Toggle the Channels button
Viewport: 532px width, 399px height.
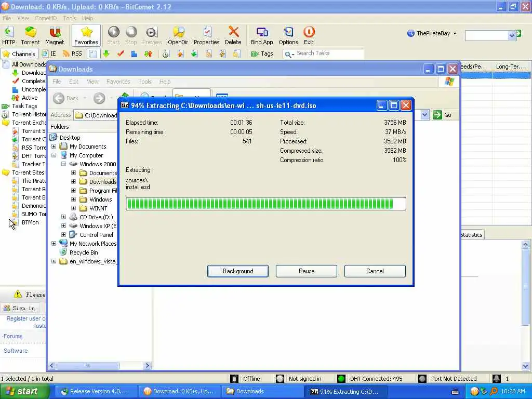pyautogui.click(x=19, y=54)
